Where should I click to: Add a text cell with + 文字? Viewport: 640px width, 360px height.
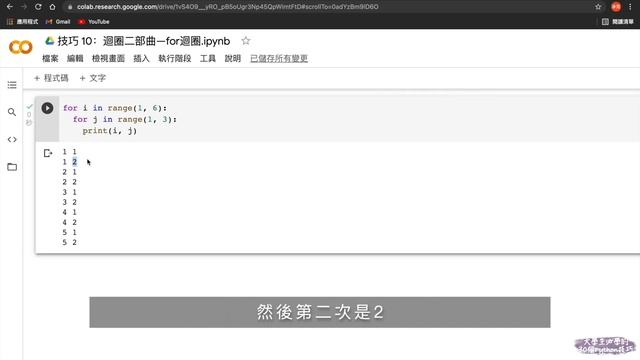coord(93,78)
